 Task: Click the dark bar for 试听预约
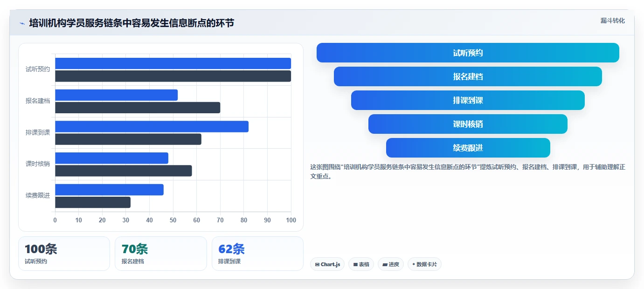click(x=173, y=76)
